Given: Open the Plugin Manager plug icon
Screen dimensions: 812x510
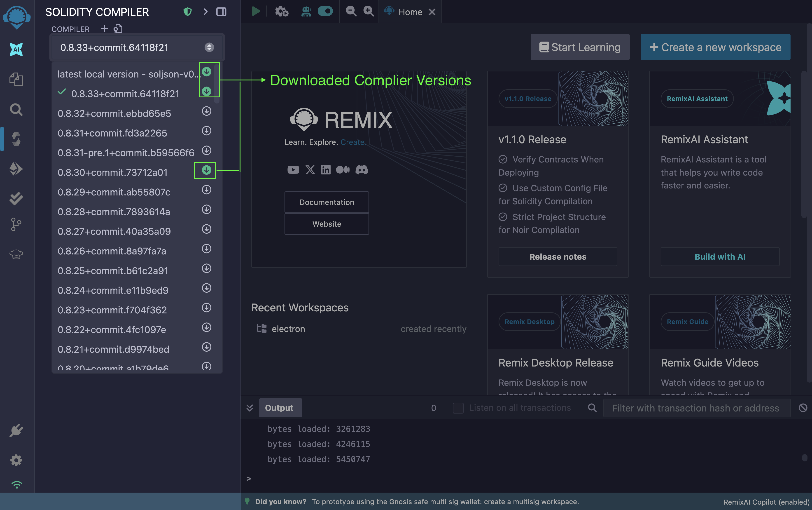Looking at the screenshot, I should (16, 430).
